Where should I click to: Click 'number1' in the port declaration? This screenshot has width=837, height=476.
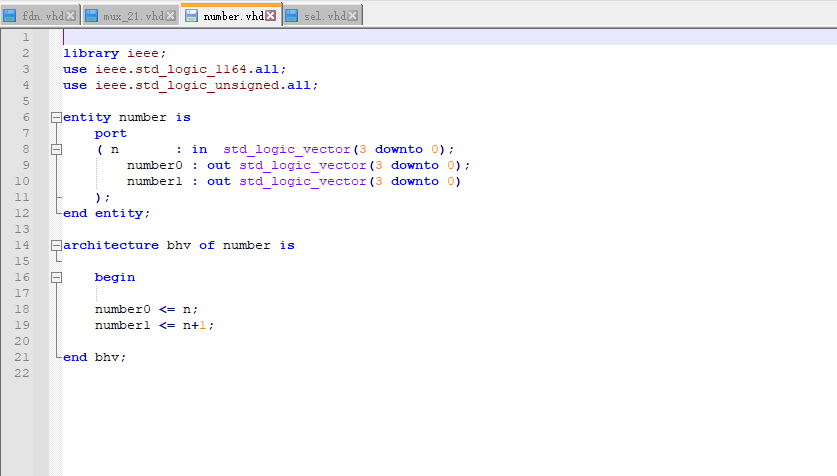click(x=155, y=181)
